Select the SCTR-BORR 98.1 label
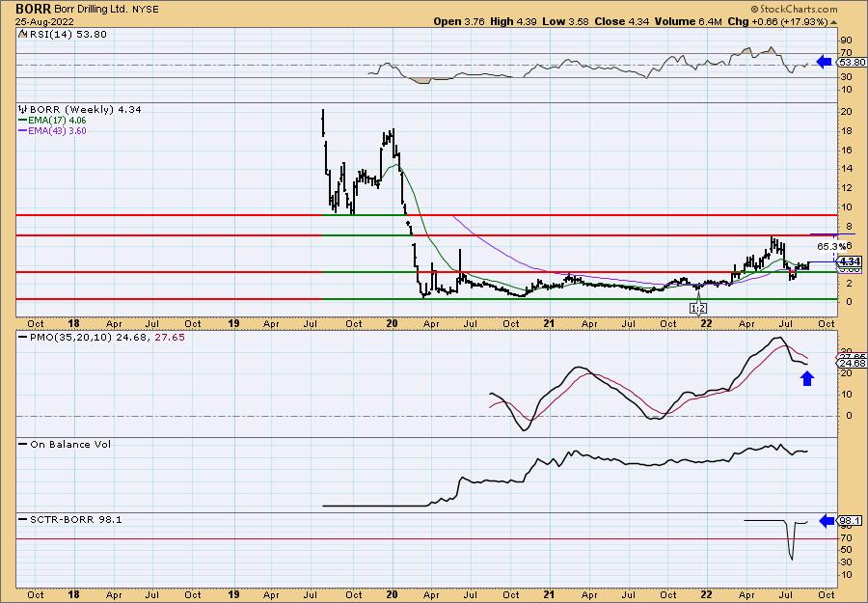 [76, 519]
